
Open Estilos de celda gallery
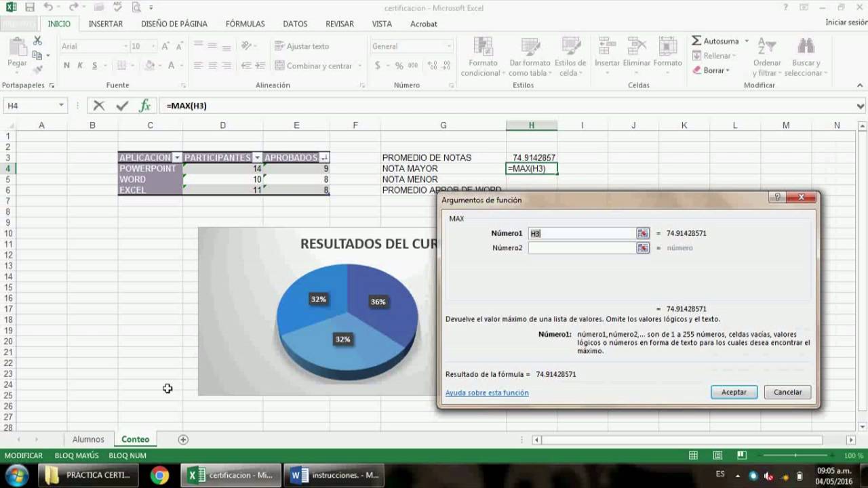click(570, 57)
